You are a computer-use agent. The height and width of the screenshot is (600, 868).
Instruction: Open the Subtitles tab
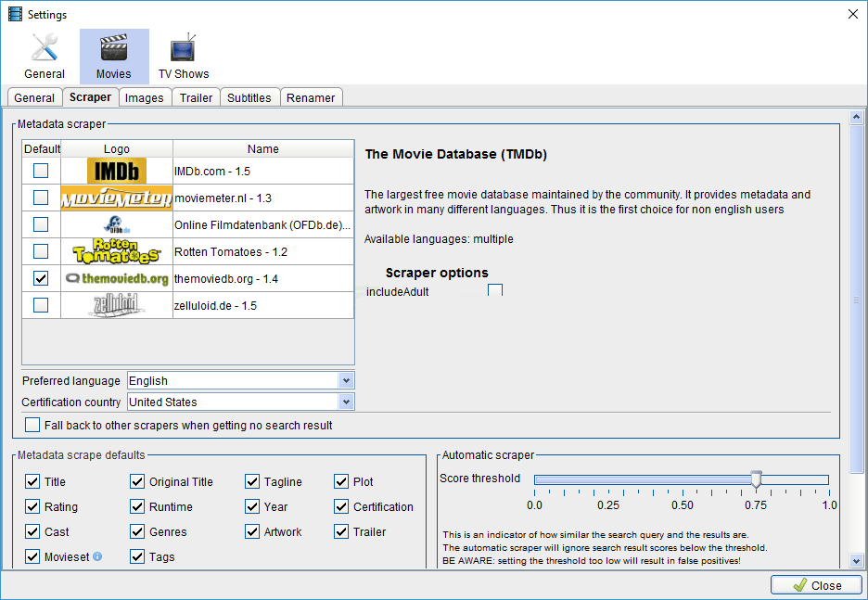pyautogui.click(x=249, y=97)
